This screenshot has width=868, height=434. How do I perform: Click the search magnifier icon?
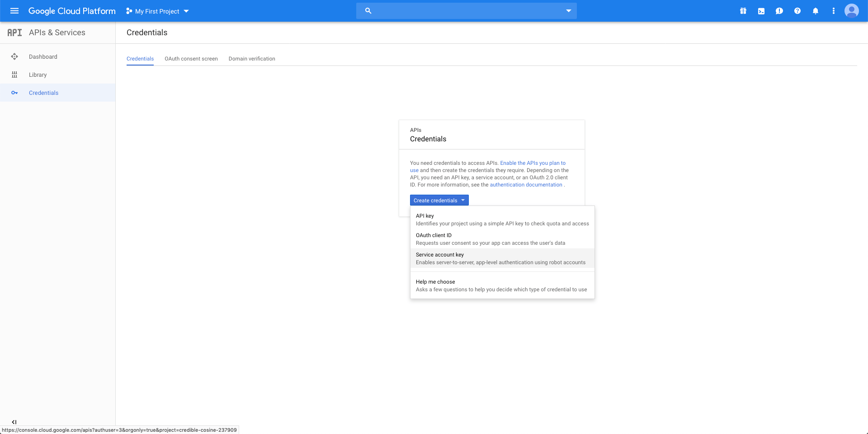[368, 11]
